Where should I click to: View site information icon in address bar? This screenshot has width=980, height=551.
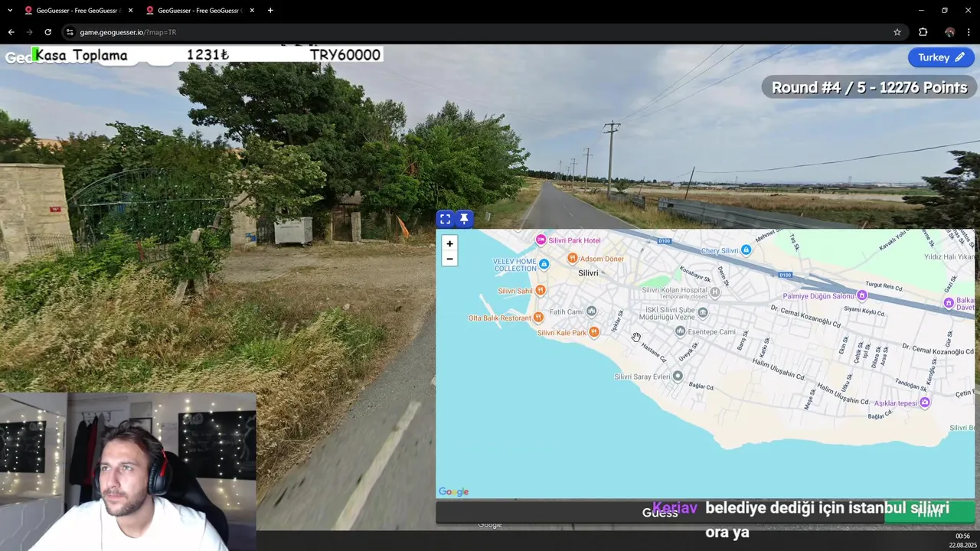(x=70, y=32)
